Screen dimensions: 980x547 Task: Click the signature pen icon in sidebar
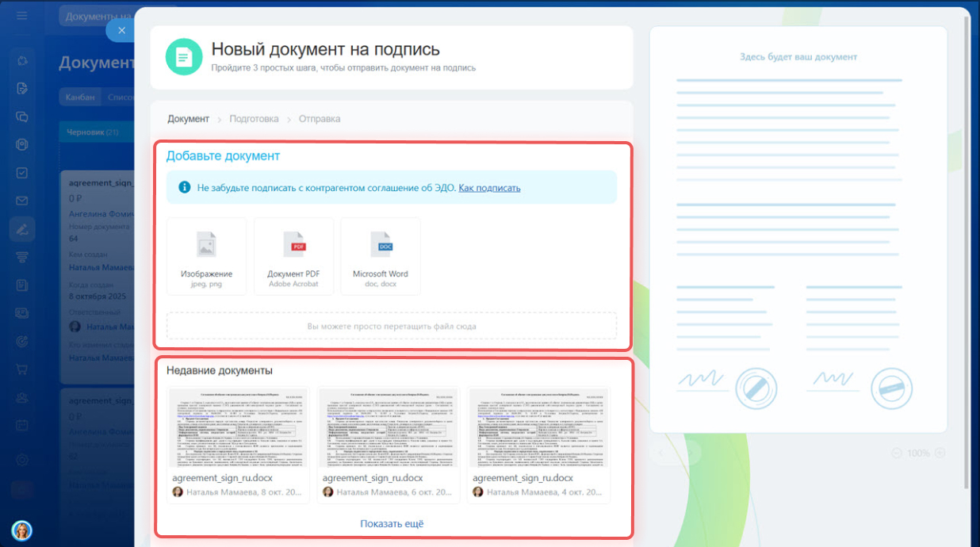coord(22,230)
